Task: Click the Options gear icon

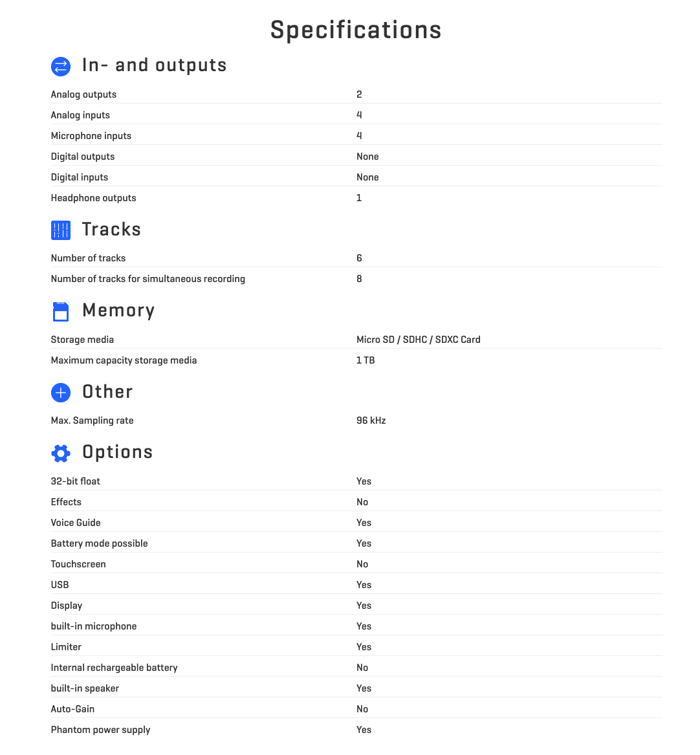Action: click(x=61, y=453)
